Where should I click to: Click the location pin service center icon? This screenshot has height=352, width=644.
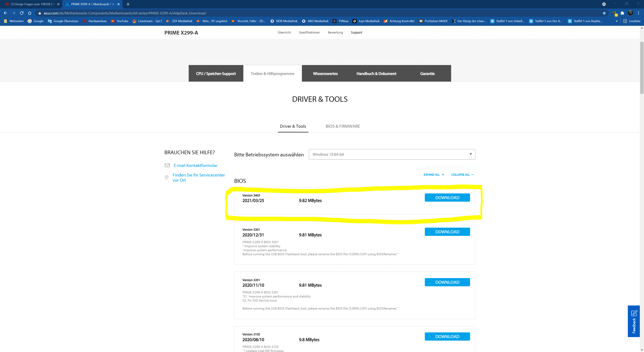167,178
